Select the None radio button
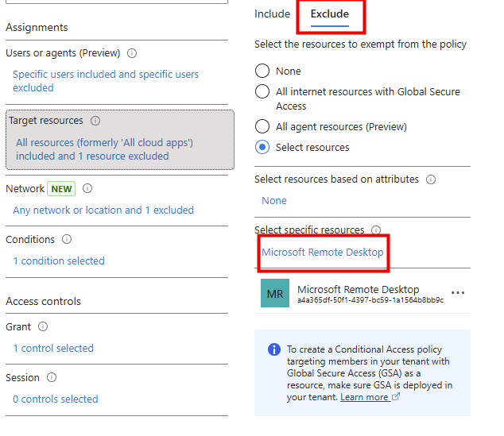This screenshot has width=504, height=436. pyautogui.click(x=262, y=71)
